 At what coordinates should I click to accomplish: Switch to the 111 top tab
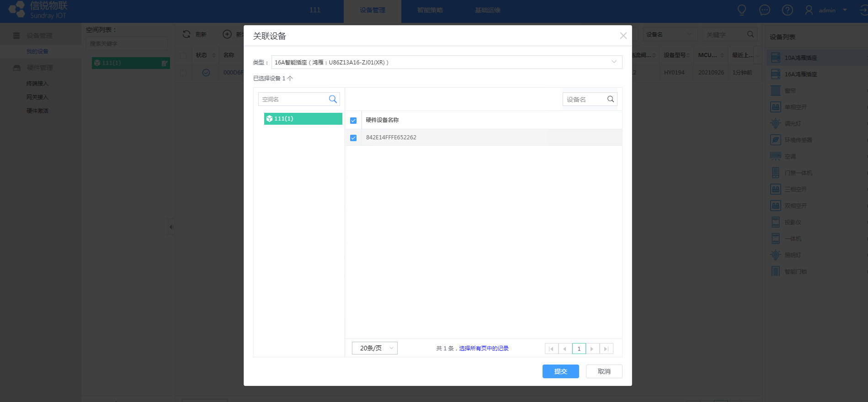point(315,10)
